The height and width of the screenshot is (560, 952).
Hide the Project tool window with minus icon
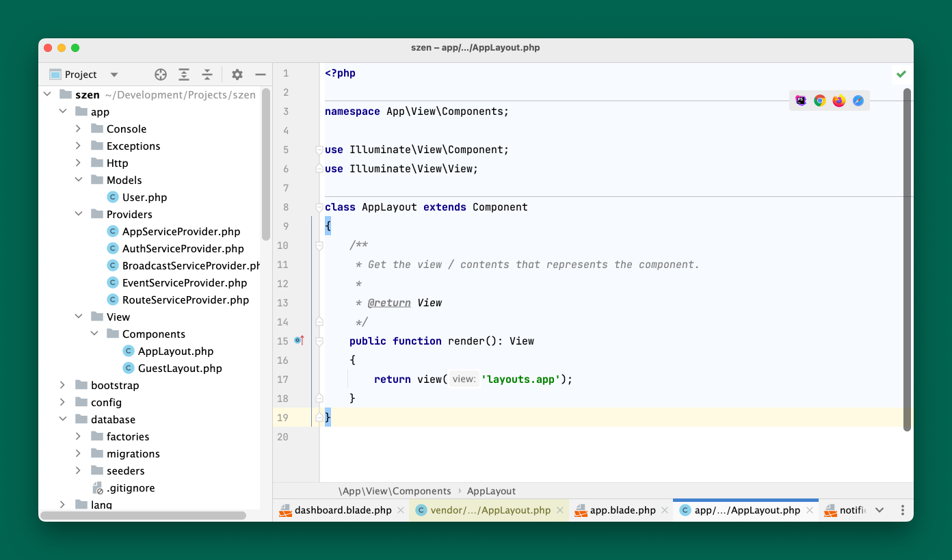[x=260, y=75]
